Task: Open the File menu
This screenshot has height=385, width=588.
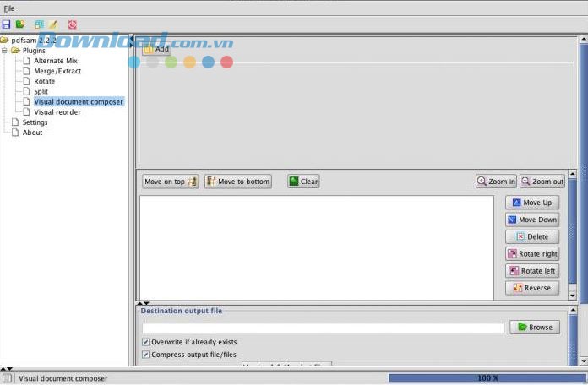Action: [x=9, y=8]
